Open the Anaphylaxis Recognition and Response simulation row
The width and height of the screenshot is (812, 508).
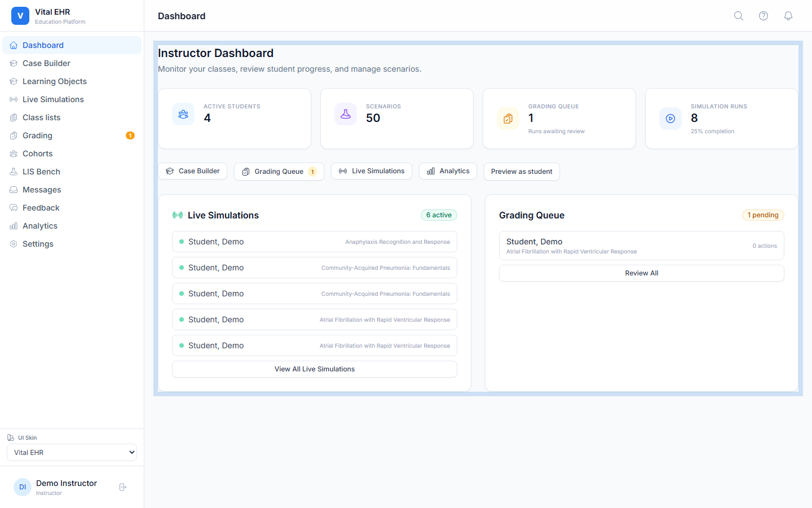(315, 242)
